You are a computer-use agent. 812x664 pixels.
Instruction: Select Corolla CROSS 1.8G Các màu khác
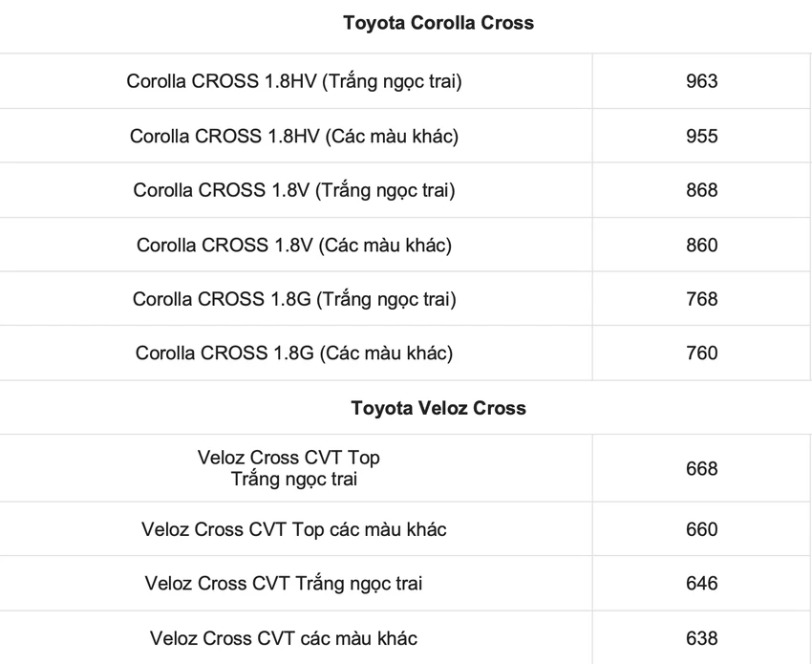[x=294, y=353]
